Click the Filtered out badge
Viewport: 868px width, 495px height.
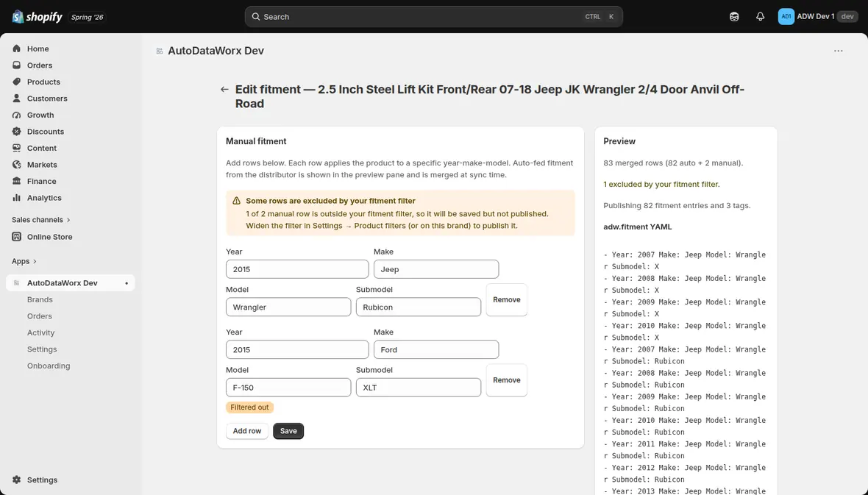pyautogui.click(x=249, y=407)
